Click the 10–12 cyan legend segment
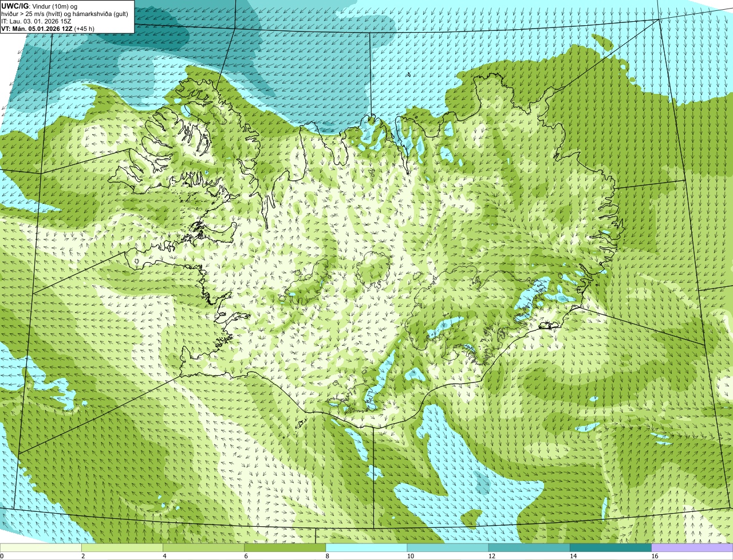The image size is (733, 560). coord(448,547)
